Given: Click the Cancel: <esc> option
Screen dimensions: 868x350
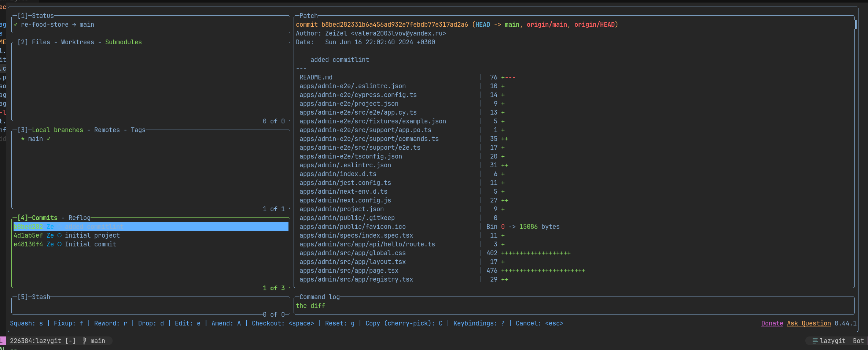Looking at the screenshot, I should coord(540,323).
